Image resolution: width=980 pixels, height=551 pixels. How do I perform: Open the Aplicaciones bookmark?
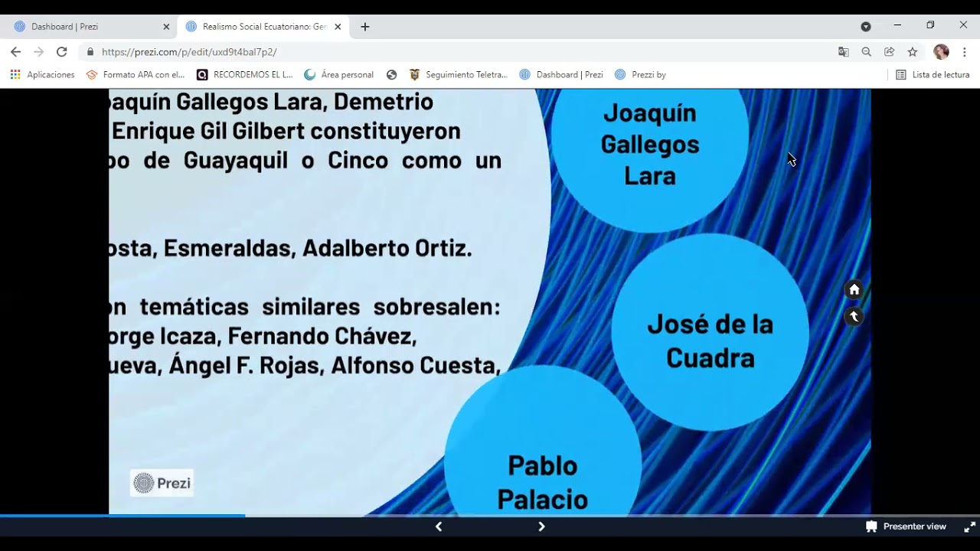coord(42,75)
